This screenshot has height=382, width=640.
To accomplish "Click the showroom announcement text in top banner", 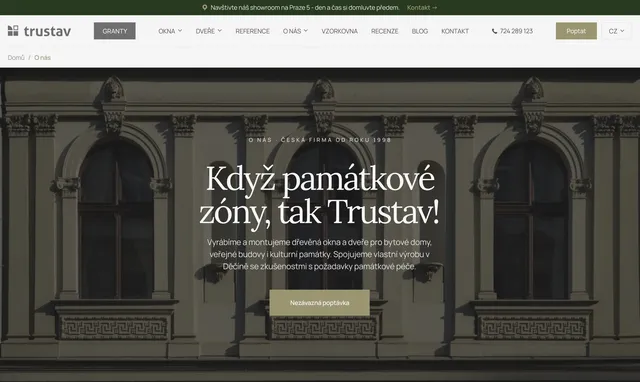I will tap(305, 7).
